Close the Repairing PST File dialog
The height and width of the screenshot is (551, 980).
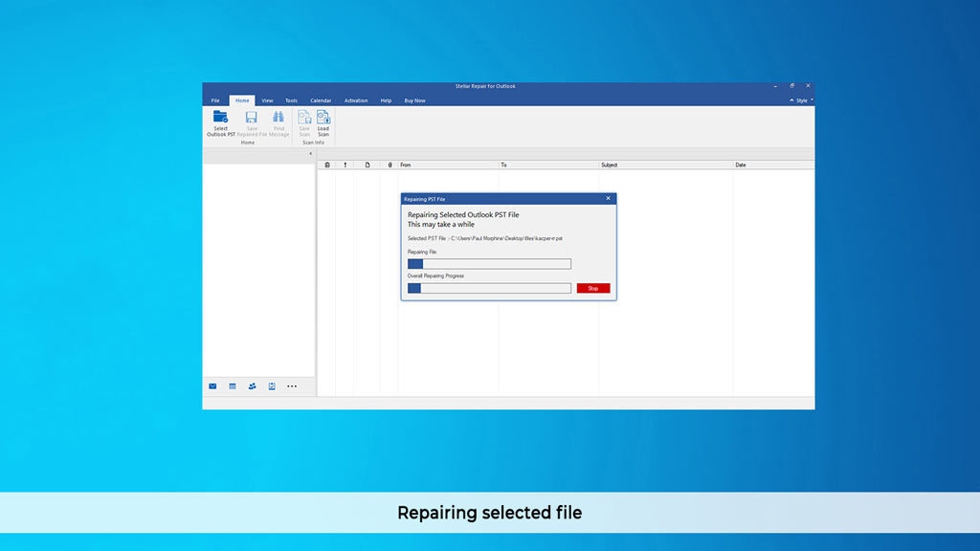[x=608, y=199]
